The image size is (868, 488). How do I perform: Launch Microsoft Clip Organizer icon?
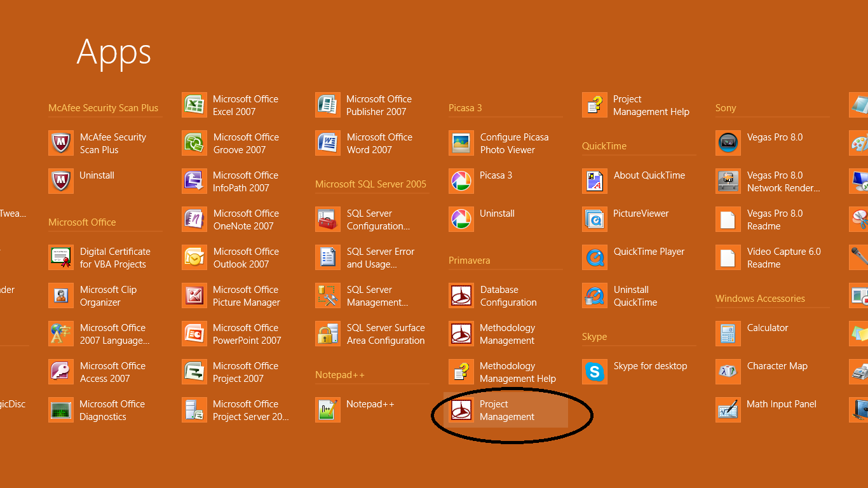(x=61, y=295)
